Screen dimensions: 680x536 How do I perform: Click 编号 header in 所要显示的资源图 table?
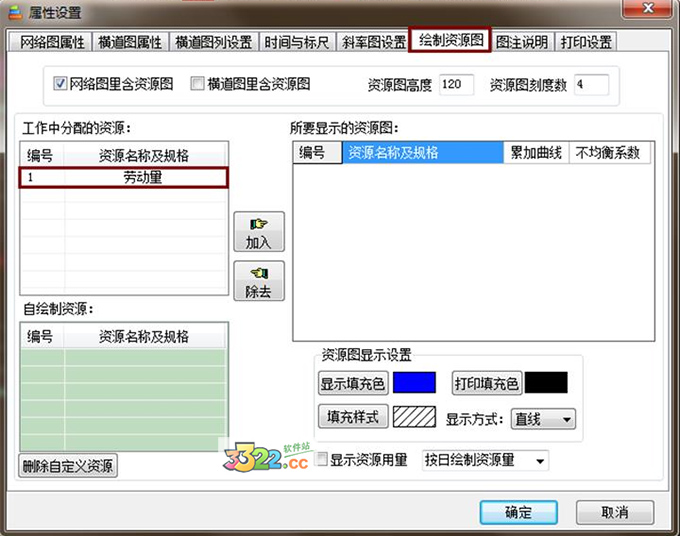tap(317, 153)
